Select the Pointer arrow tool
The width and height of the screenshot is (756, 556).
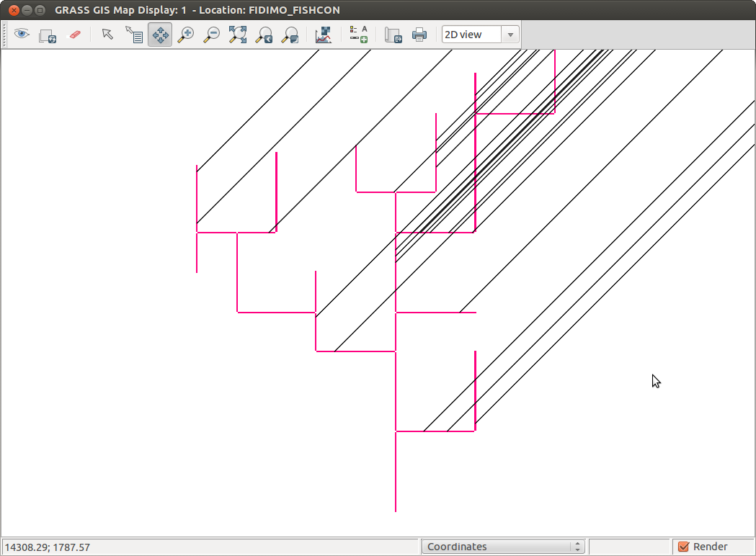point(107,34)
